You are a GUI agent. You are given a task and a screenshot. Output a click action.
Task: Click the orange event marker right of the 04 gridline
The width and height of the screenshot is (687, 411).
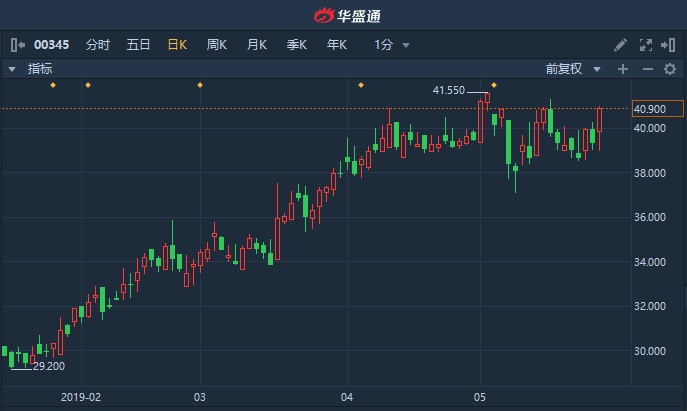click(361, 85)
